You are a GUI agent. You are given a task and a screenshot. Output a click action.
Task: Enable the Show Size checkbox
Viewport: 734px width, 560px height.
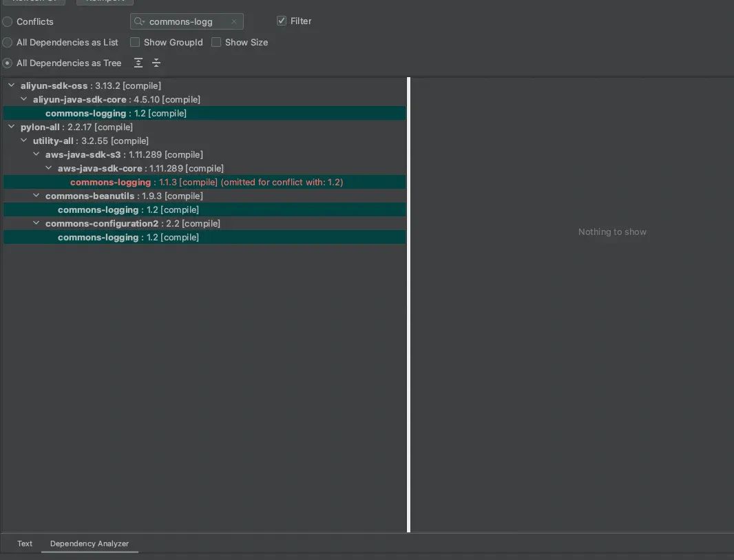[216, 42]
